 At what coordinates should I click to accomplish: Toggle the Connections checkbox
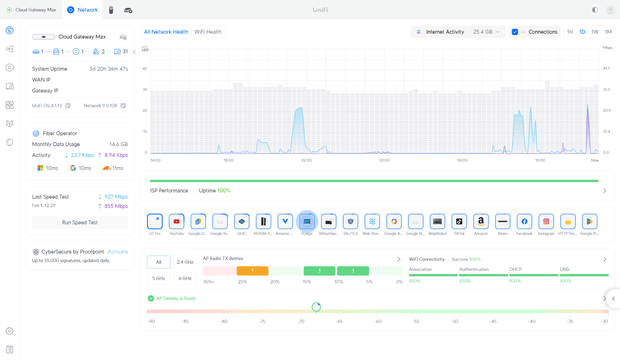coord(515,32)
